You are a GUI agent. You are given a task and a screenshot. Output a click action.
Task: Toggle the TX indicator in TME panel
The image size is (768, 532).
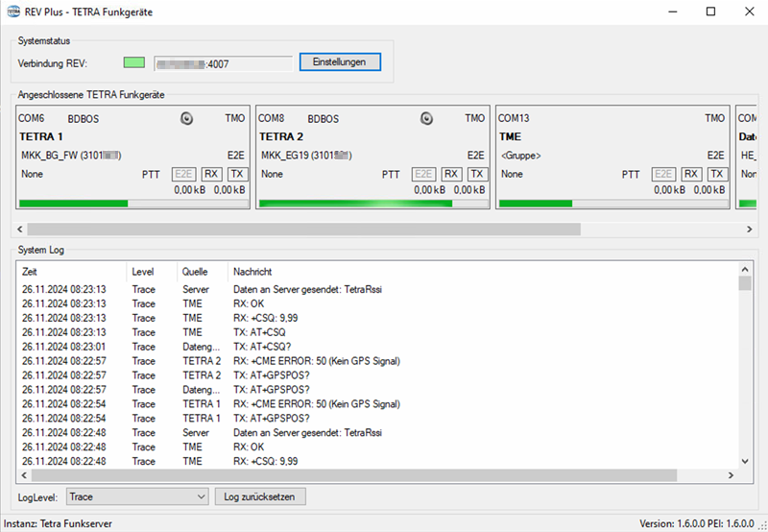[x=717, y=174]
